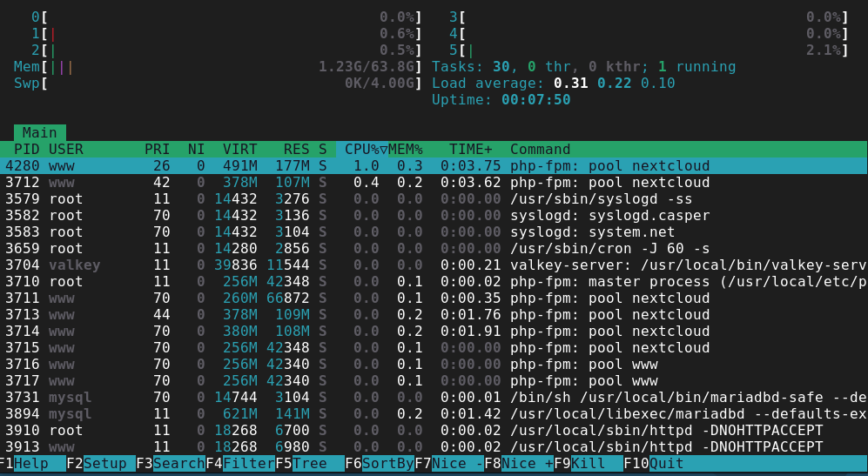Click Quit to exit htop

[666, 464]
